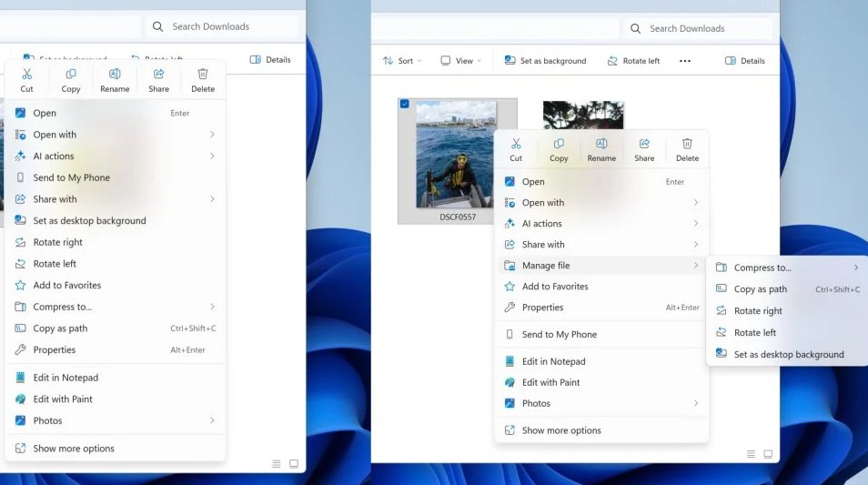The height and width of the screenshot is (485, 868).
Task: Choose Edit in Notepad in left menu
Action: (x=116, y=378)
